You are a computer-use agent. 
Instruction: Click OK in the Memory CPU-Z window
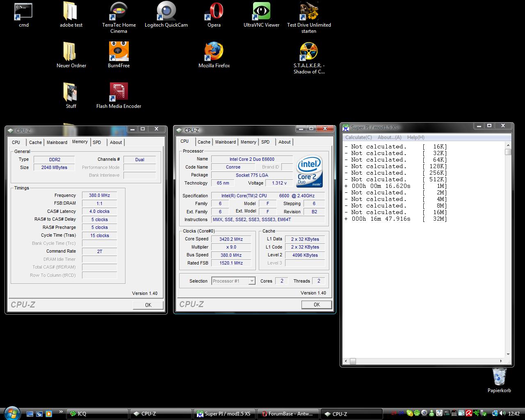tap(148, 305)
